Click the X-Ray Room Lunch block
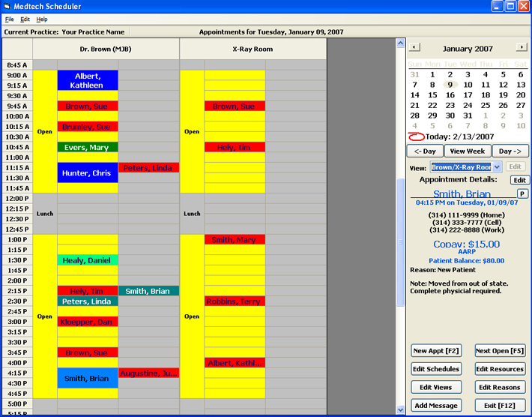 coord(192,214)
